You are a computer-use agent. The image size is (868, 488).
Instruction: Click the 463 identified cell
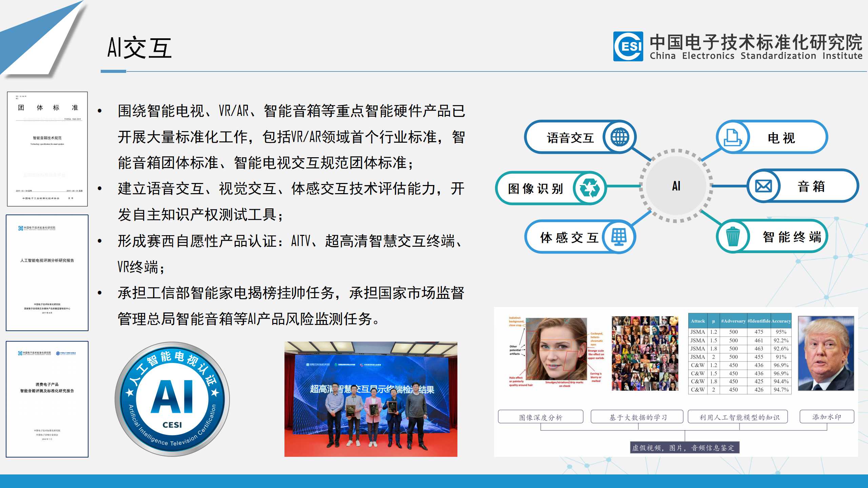tap(759, 348)
